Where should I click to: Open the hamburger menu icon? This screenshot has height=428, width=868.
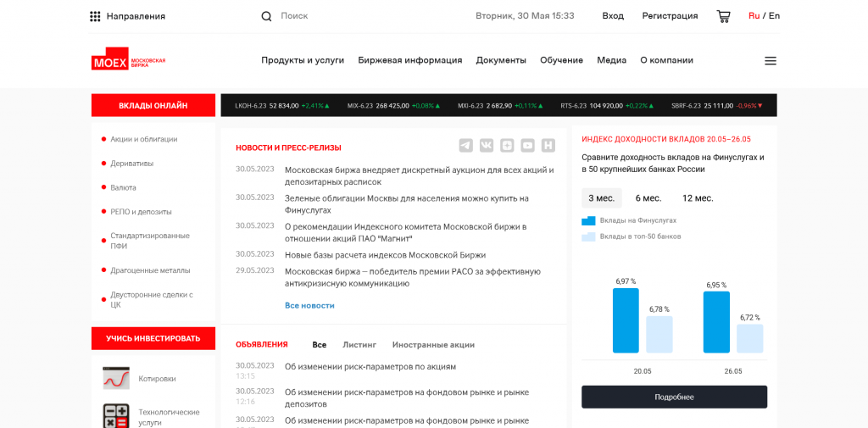(x=770, y=60)
